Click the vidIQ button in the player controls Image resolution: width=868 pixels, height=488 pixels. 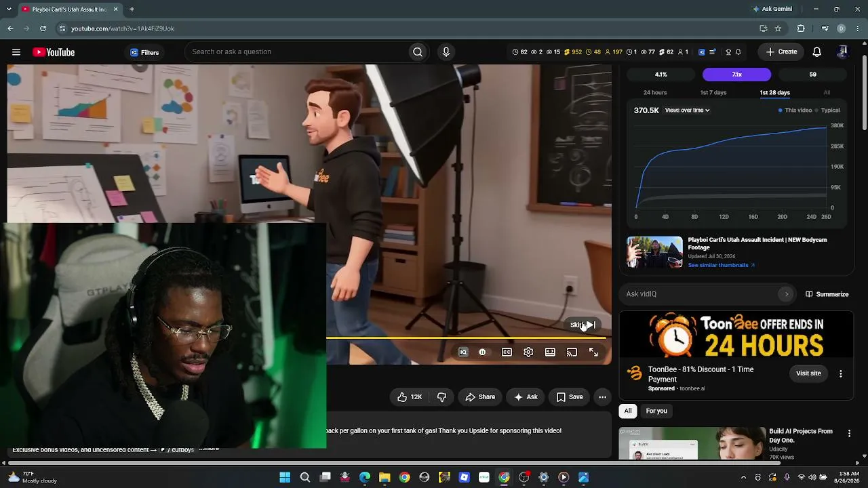[x=463, y=352]
